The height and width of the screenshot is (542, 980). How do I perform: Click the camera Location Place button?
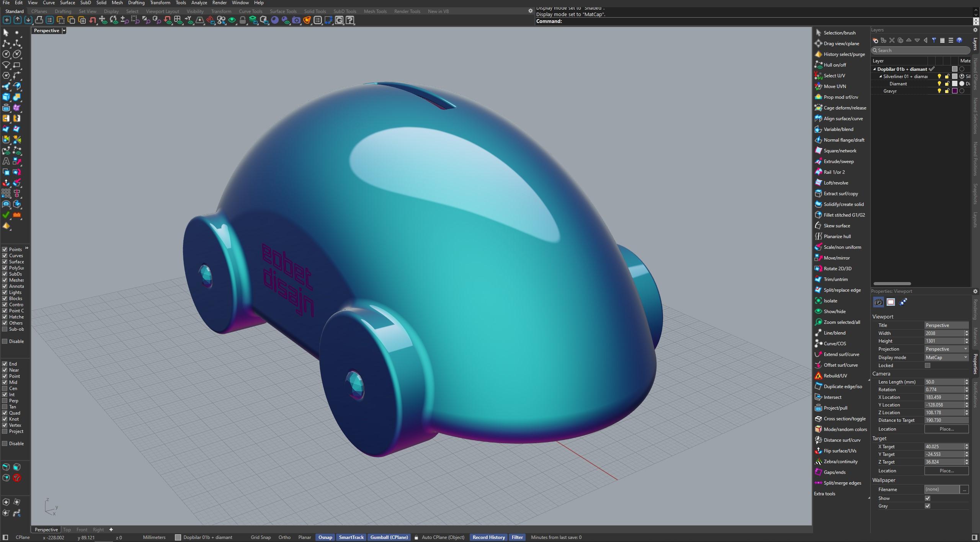[x=946, y=429]
